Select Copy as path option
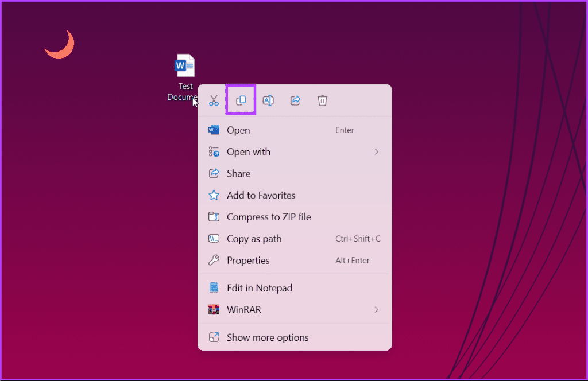The width and height of the screenshot is (588, 381). click(x=254, y=239)
